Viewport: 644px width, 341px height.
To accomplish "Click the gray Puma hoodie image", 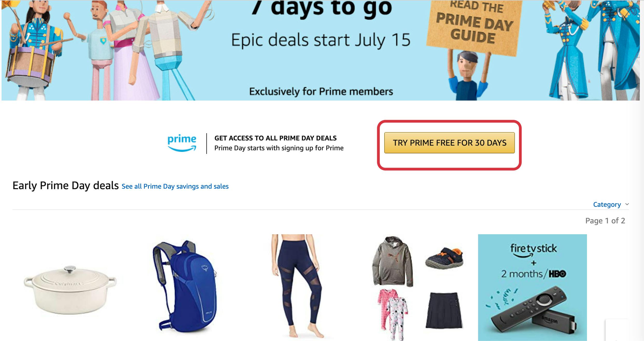I will pos(392,261).
